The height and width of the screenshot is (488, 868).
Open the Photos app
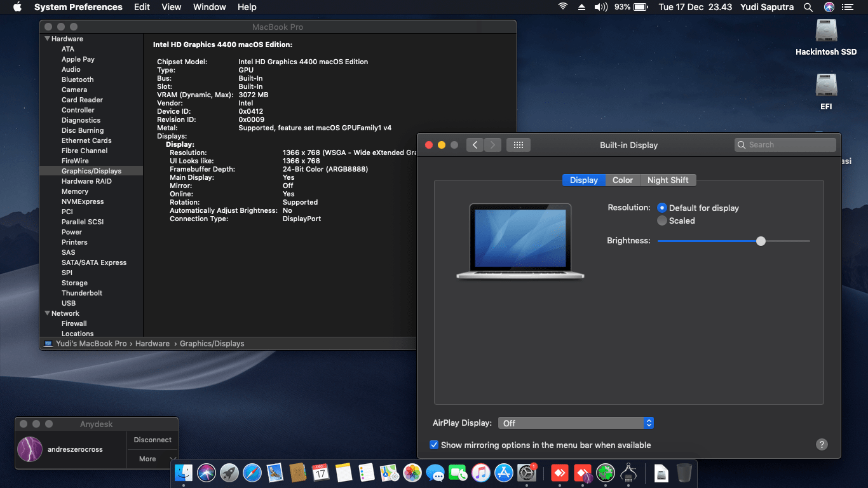tap(412, 473)
